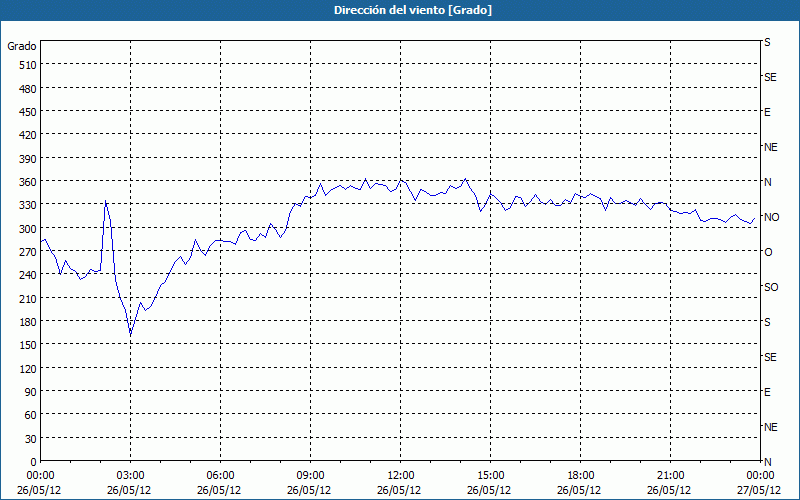This screenshot has height=500, width=800.
Task: Pick the 26/05/12 date under 09:00
Action: pos(309,490)
